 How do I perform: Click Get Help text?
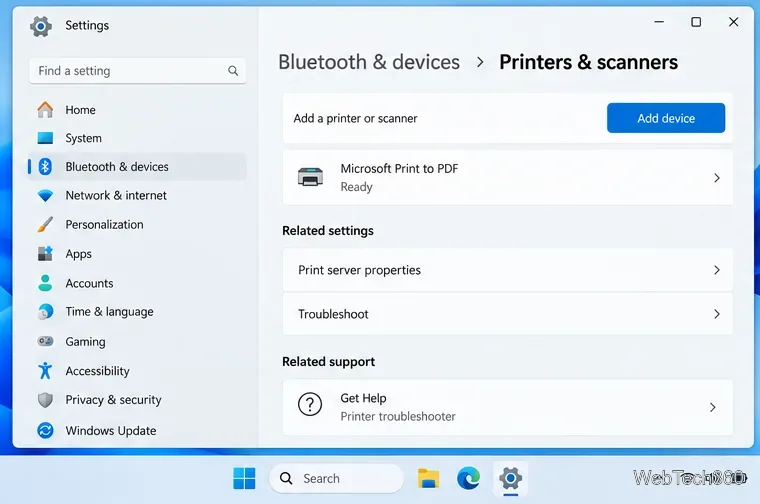point(363,398)
